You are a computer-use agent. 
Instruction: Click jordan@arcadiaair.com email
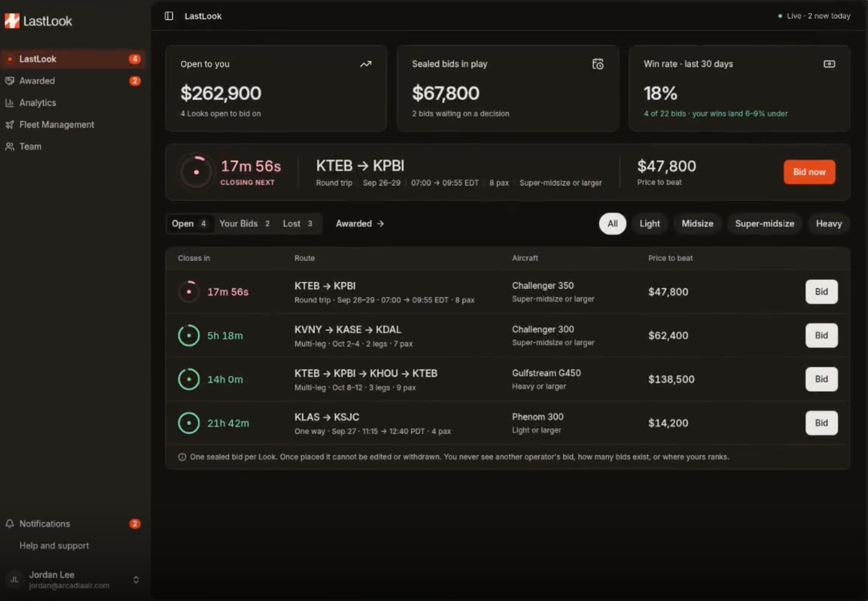click(x=69, y=586)
